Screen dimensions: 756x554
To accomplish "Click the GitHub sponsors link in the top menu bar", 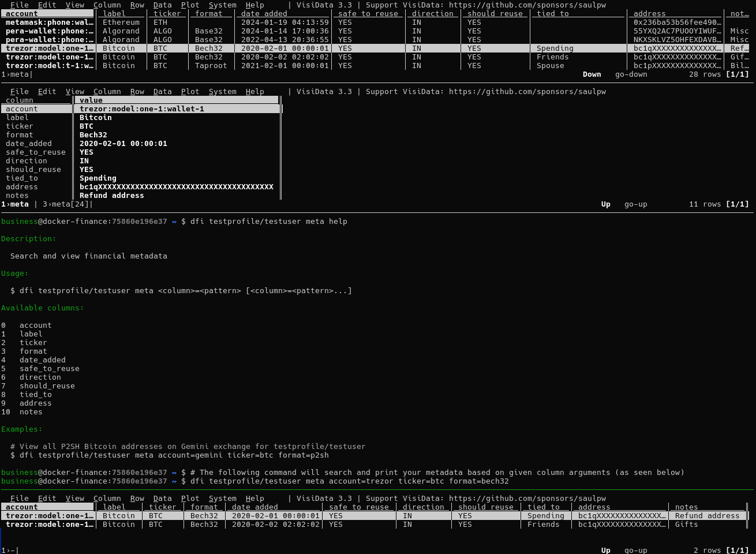I will 527,5.
